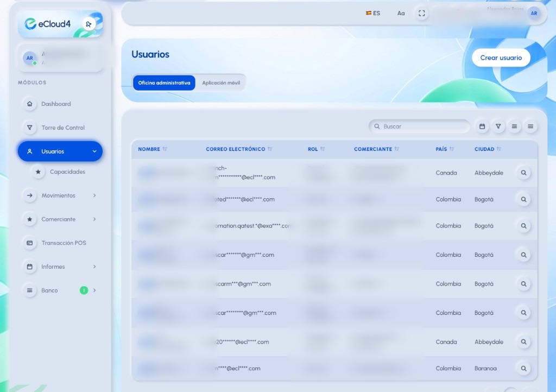Collapse the Usuarios submenu chevron
The image size is (556, 392).
94,151
